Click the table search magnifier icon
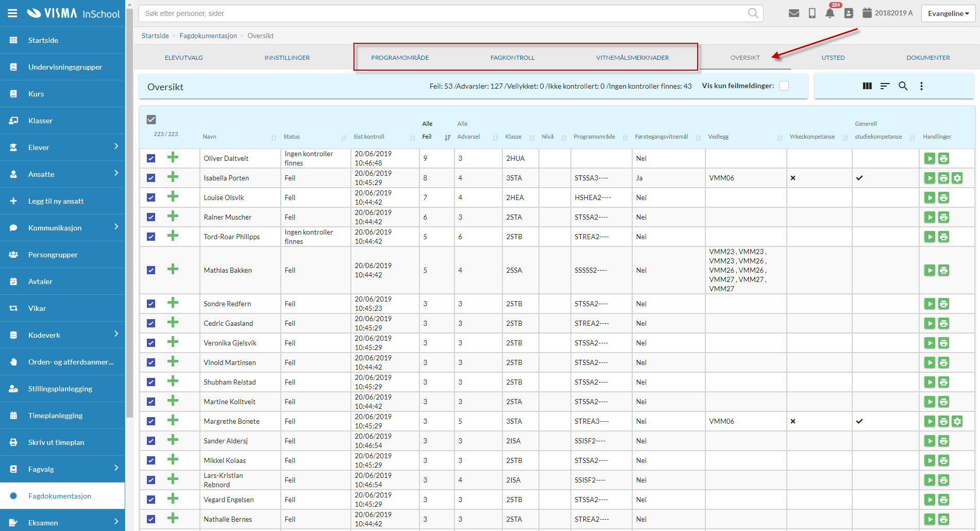This screenshot has width=980, height=531. (x=903, y=86)
